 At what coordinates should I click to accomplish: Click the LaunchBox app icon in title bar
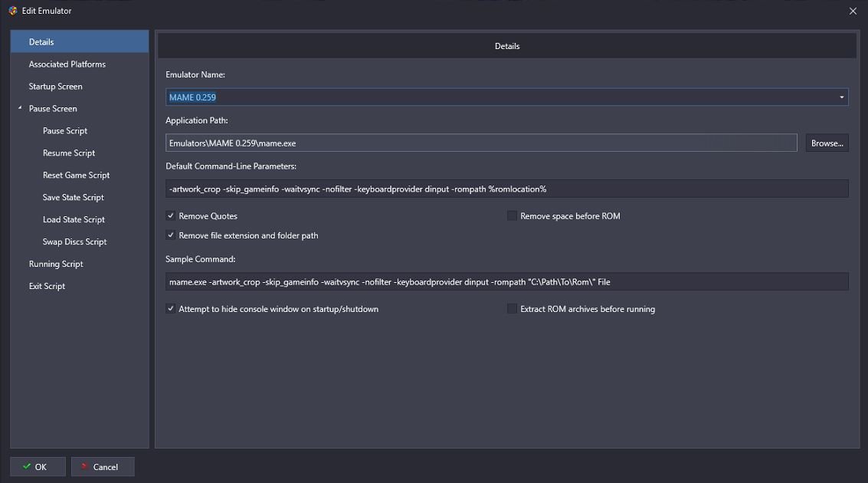[x=13, y=11]
